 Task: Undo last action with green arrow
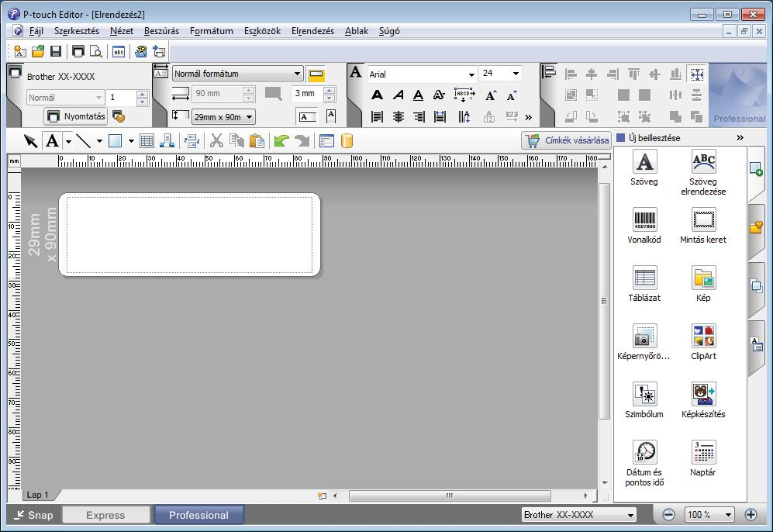pyautogui.click(x=281, y=141)
